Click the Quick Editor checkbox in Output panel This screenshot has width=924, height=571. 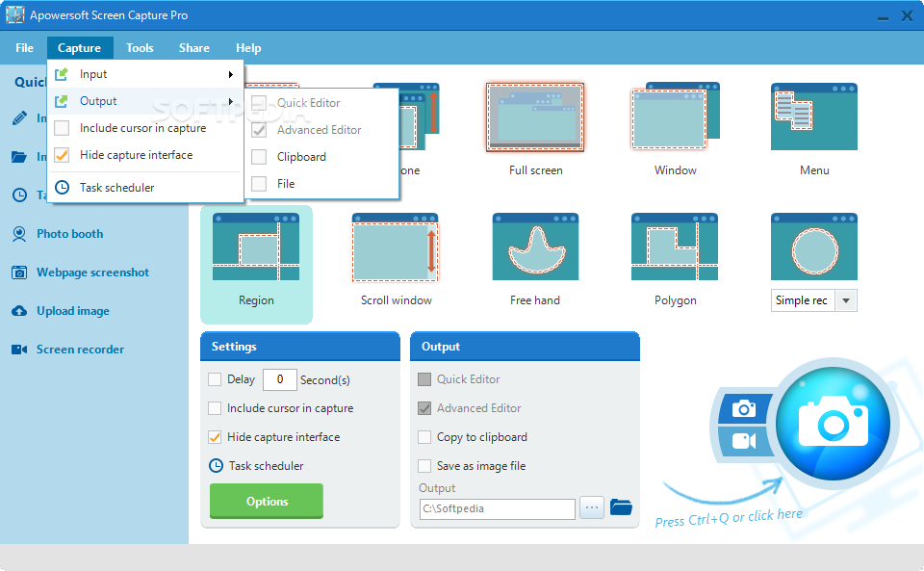[x=424, y=379]
